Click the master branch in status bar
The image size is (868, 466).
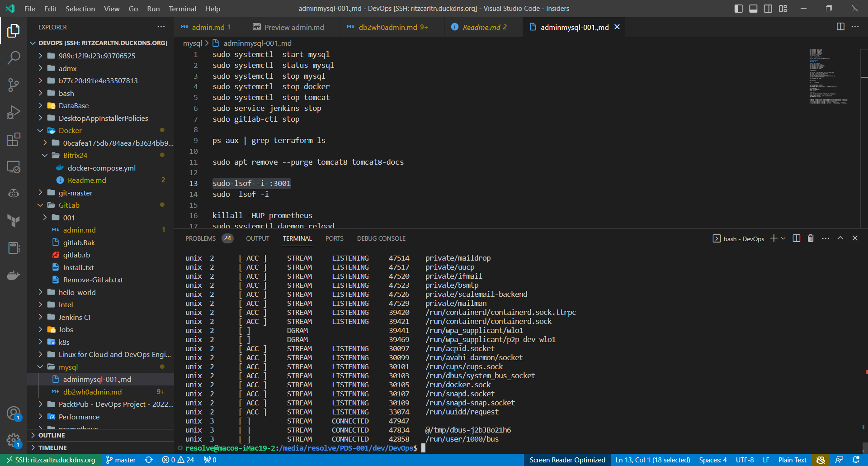(x=121, y=460)
